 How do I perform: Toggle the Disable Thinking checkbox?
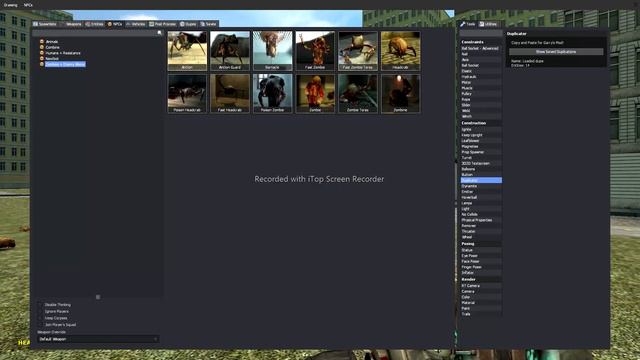click(40, 305)
